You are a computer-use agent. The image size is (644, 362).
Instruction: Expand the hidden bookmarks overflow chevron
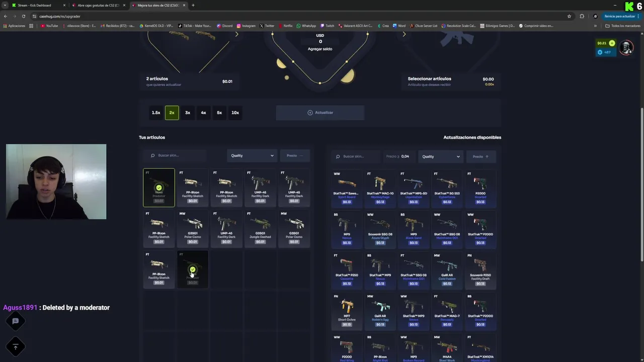click(595, 26)
